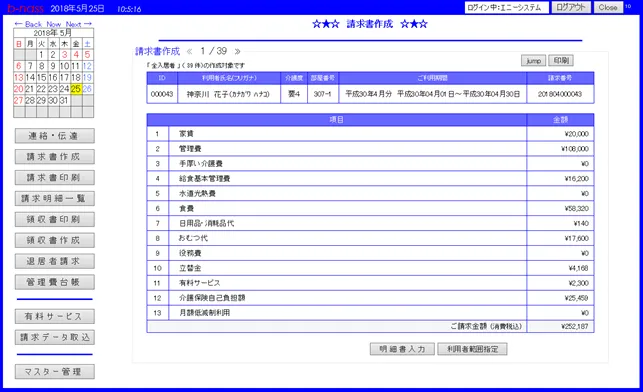This screenshot has height=392, width=643.
Task: Select the 立替金 row item
Action: point(348,268)
